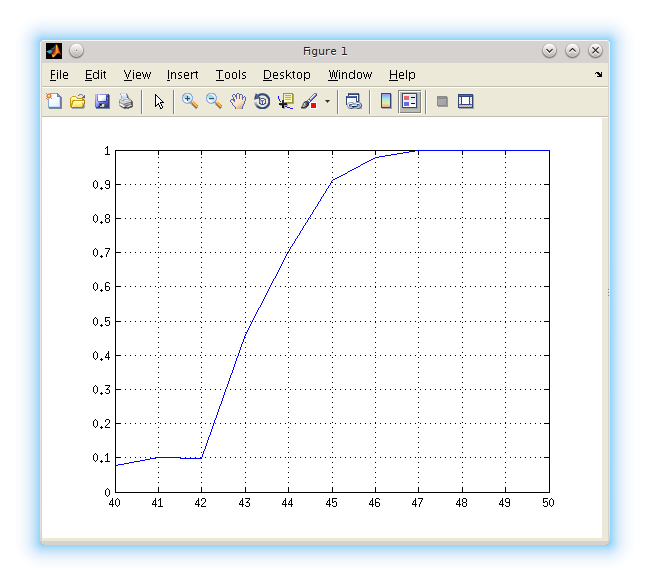
Task: Select the Pan hand tool
Action: coord(238,101)
